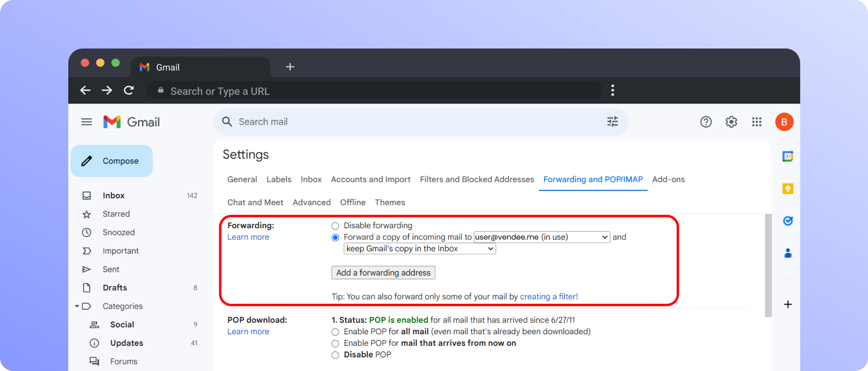
Task: Click the settings page vertical scrollbar
Action: pyautogui.click(x=768, y=265)
